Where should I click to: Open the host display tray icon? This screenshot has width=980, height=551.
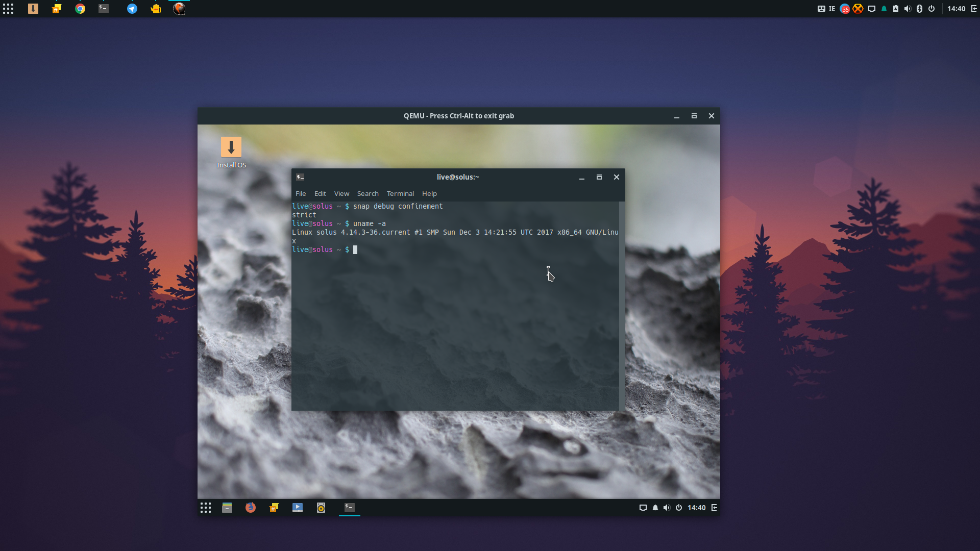point(872,9)
